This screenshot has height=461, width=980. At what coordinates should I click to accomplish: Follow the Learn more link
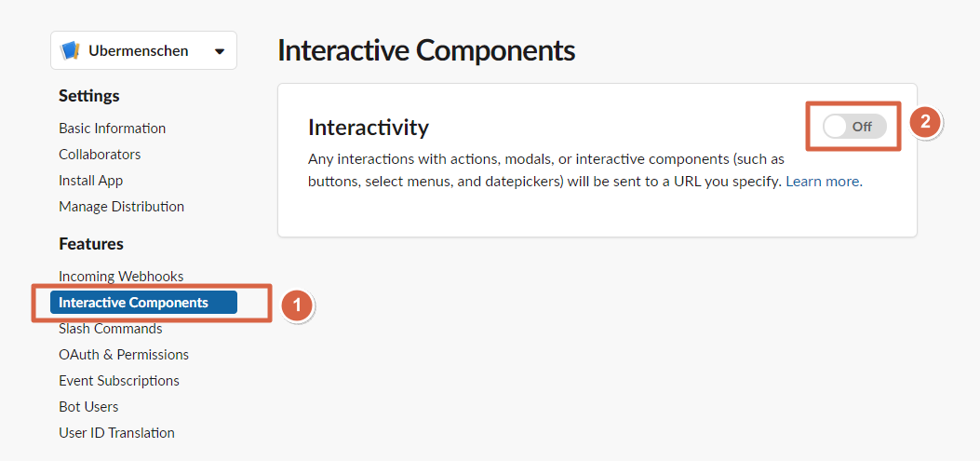[823, 182]
